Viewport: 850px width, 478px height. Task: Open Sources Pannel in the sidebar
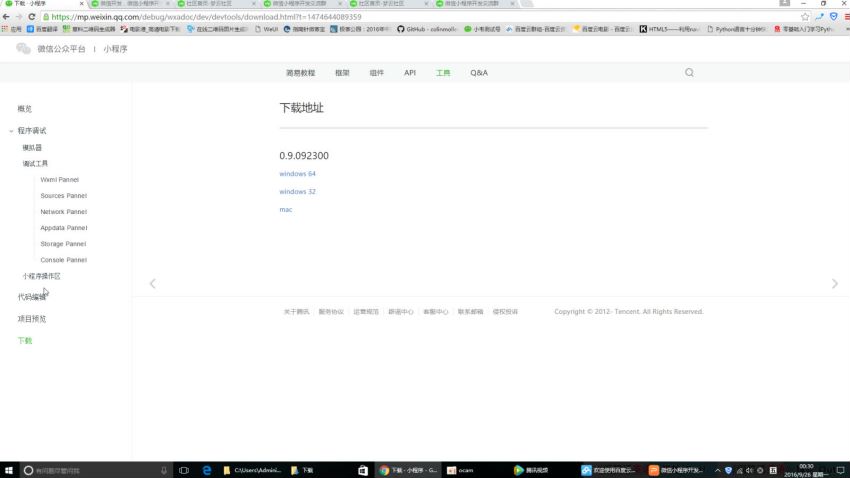[x=63, y=196]
